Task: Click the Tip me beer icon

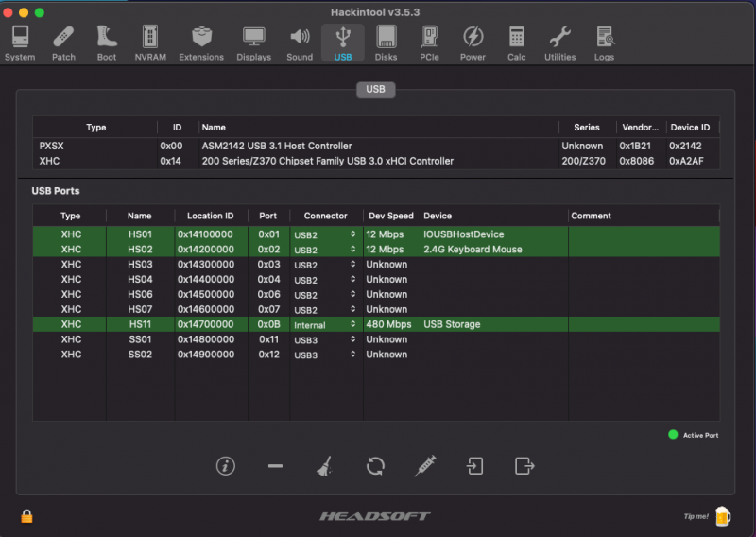Action: (x=723, y=515)
